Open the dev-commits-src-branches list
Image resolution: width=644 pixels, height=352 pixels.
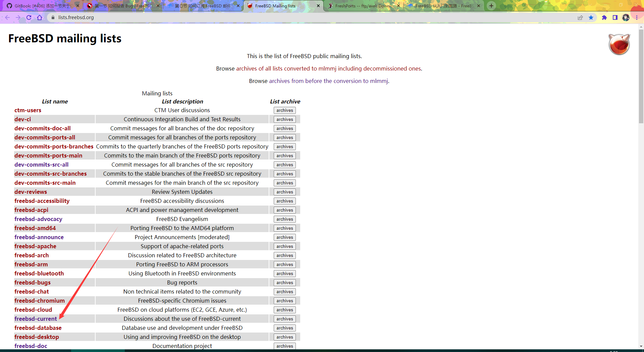pos(51,174)
